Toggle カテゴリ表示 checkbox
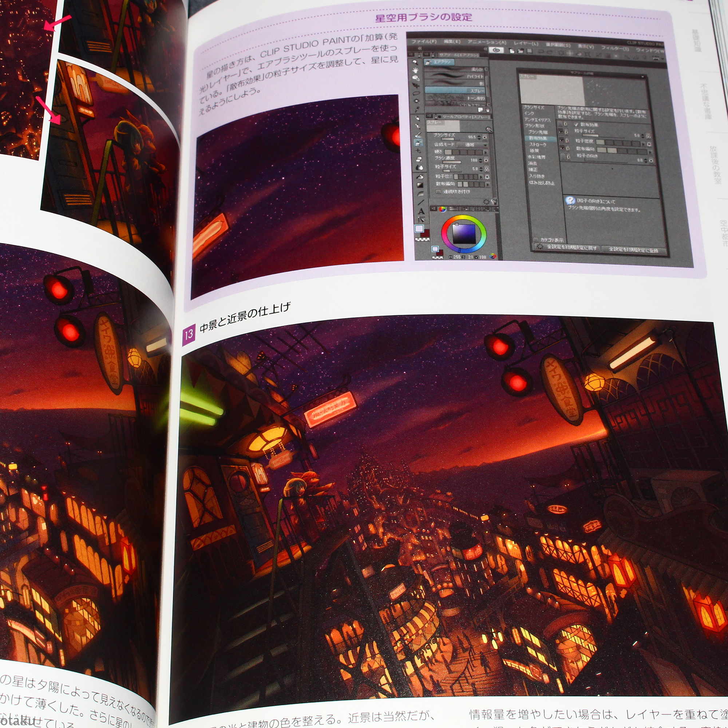728x728 pixels. tap(536, 240)
